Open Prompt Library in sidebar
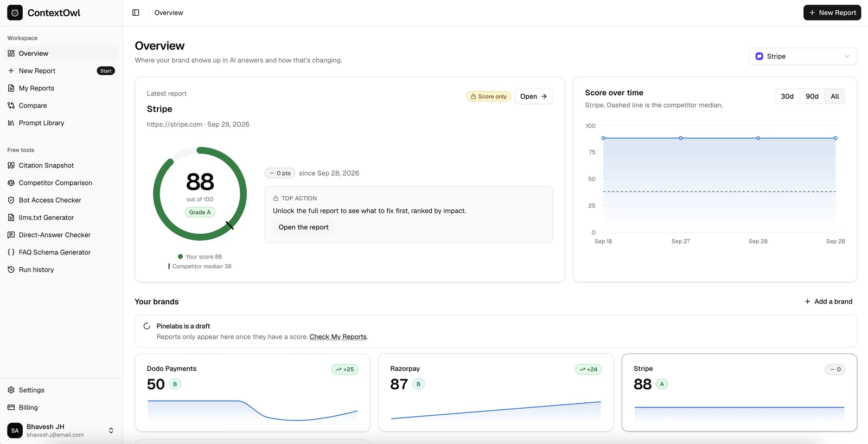Image resolution: width=868 pixels, height=444 pixels. [61, 123]
